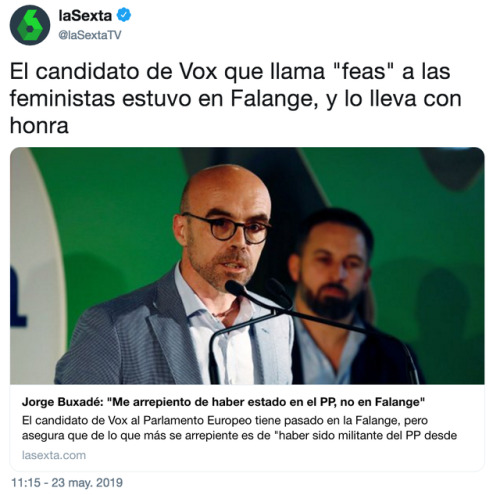Open the timestamp 11:15 - 23 may. 2019
The image size is (500, 495).
click(x=67, y=482)
